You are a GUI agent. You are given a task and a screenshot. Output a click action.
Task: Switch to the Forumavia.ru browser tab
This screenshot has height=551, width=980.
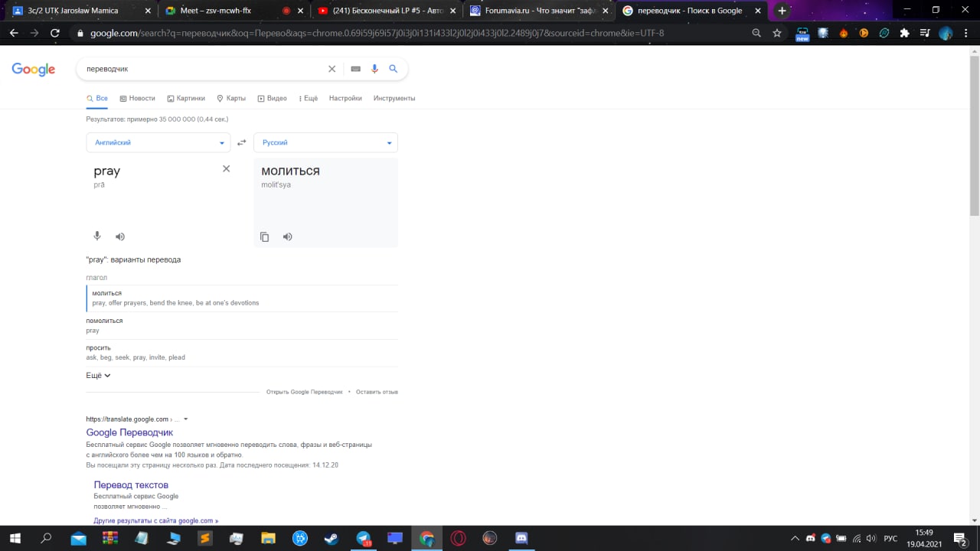[x=541, y=11]
